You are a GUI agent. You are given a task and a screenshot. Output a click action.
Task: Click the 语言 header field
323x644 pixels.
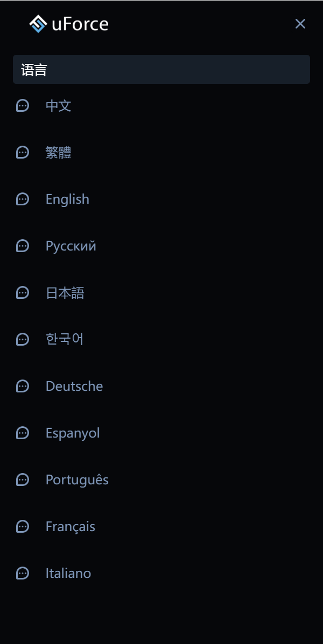161,69
